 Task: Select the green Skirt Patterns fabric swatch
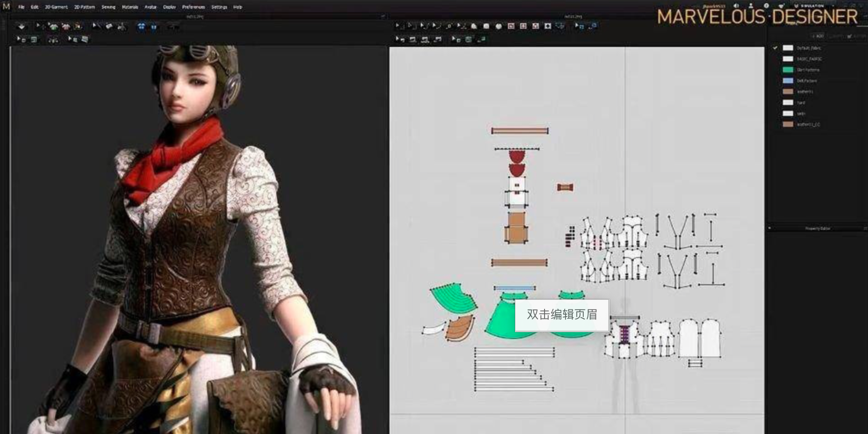point(788,70)
